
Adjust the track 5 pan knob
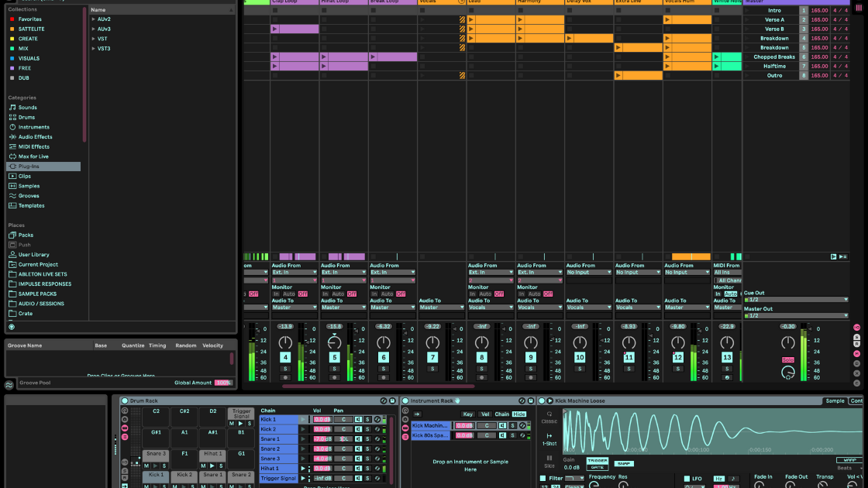(334, 342)
